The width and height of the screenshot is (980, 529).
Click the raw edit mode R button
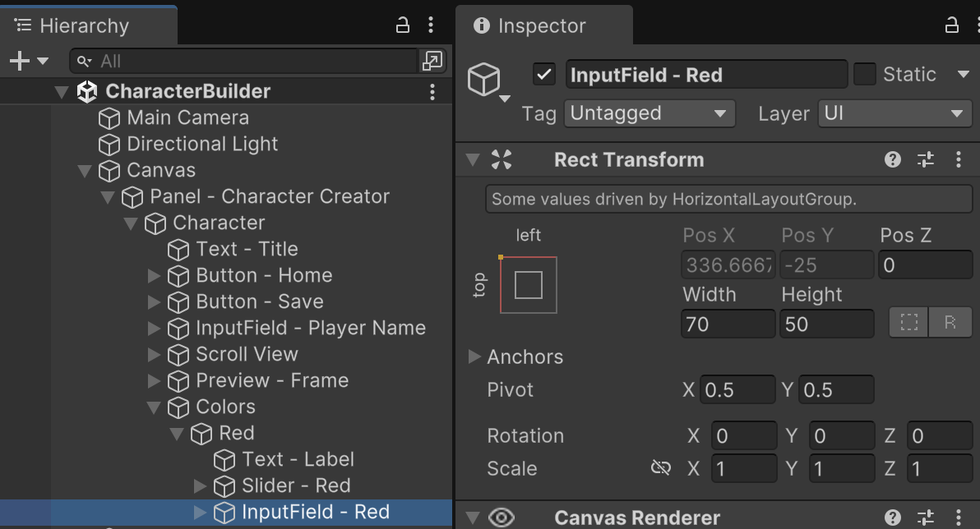[950, 323]
